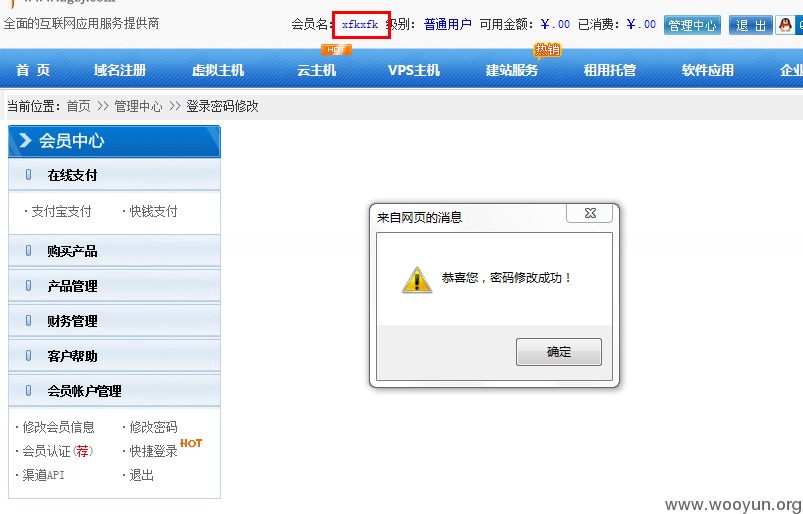Open 修改密码 link in sidebar

153,427
